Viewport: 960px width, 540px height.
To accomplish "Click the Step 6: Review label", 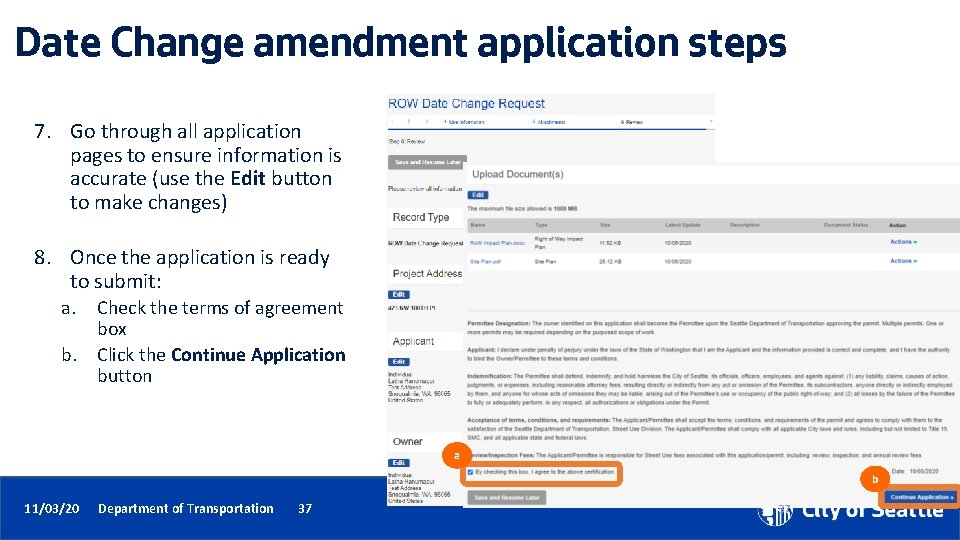I will (407, 141).
